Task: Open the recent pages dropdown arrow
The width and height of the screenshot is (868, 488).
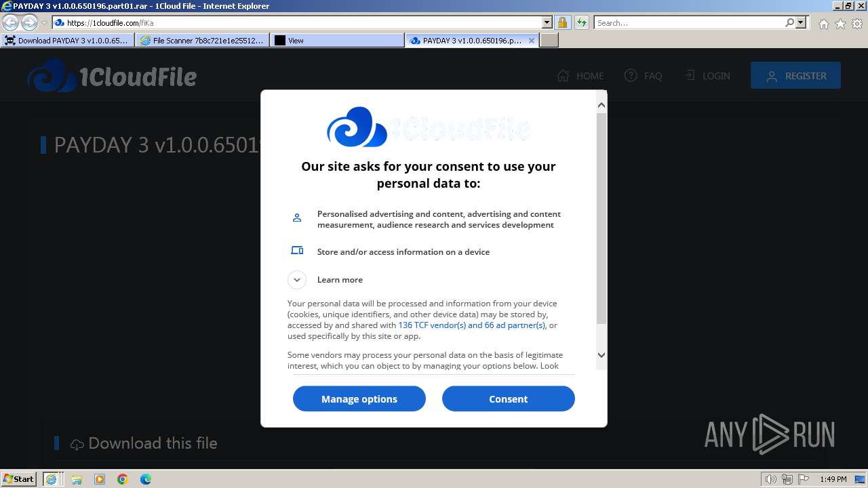Action: (x=45, y=22)
